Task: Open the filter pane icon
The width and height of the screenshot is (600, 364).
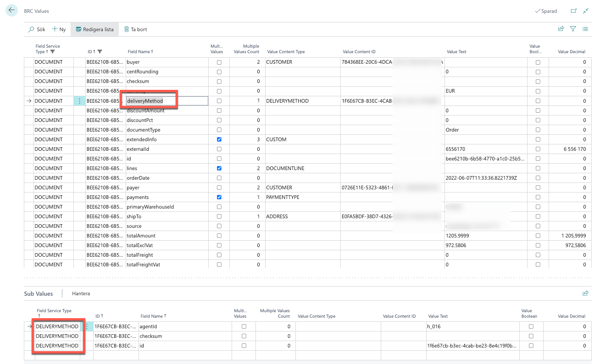Action: point(573,29)
